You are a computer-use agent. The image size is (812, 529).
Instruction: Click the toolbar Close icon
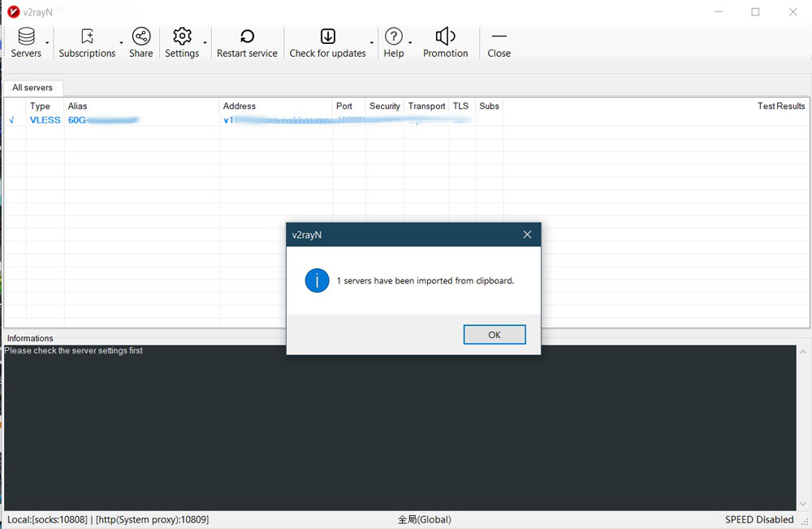click(499, 37)
